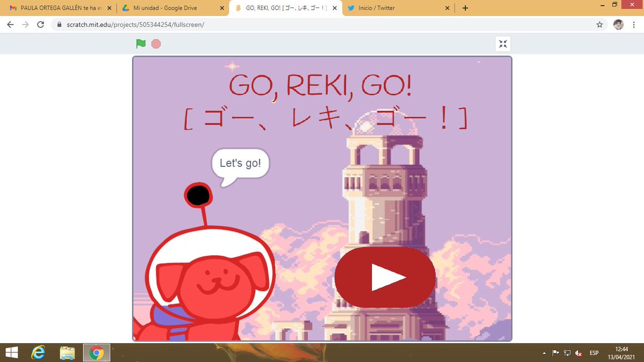This screenshot has height=362, width=644.
Task: Click the green flag to start project
Action: coord(141,44)
